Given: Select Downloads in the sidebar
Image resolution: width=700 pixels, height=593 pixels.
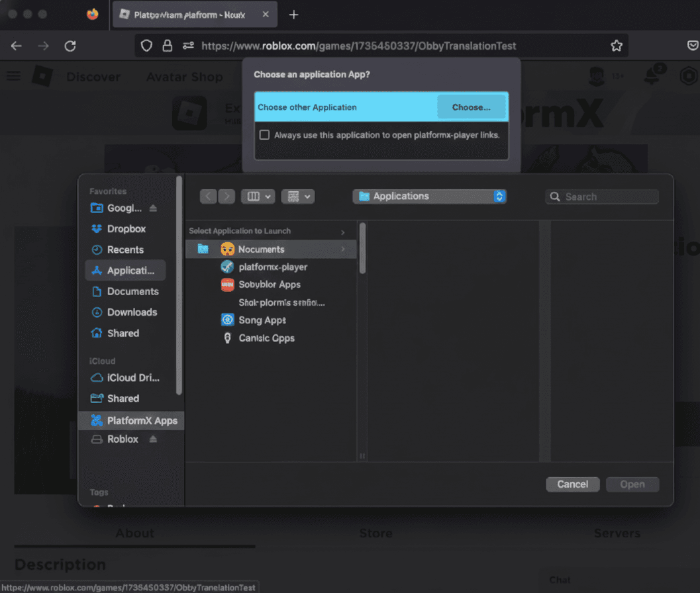Looking at the screenshot, I should point(132,312).
